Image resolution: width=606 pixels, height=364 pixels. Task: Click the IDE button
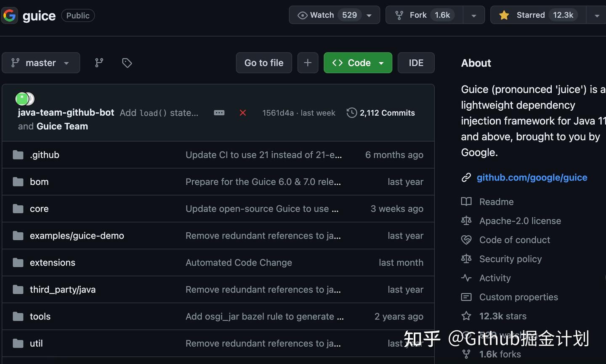point(416,63)
